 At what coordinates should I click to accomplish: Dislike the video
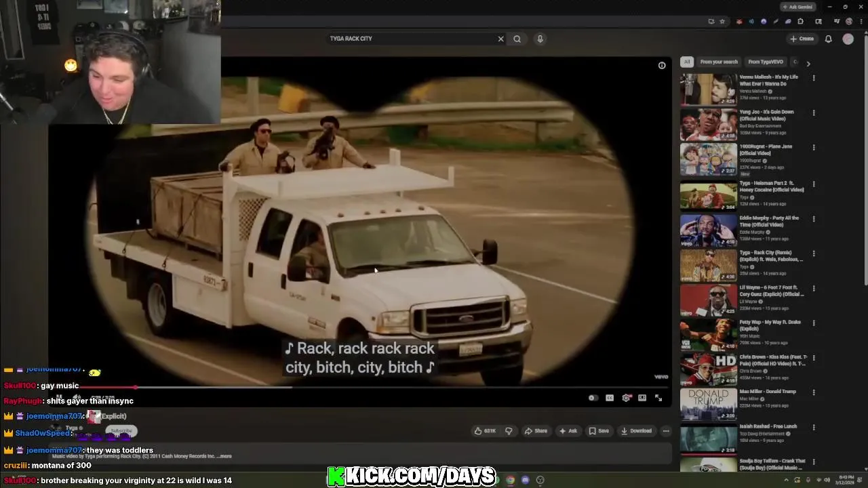click(x=509, y=431)
